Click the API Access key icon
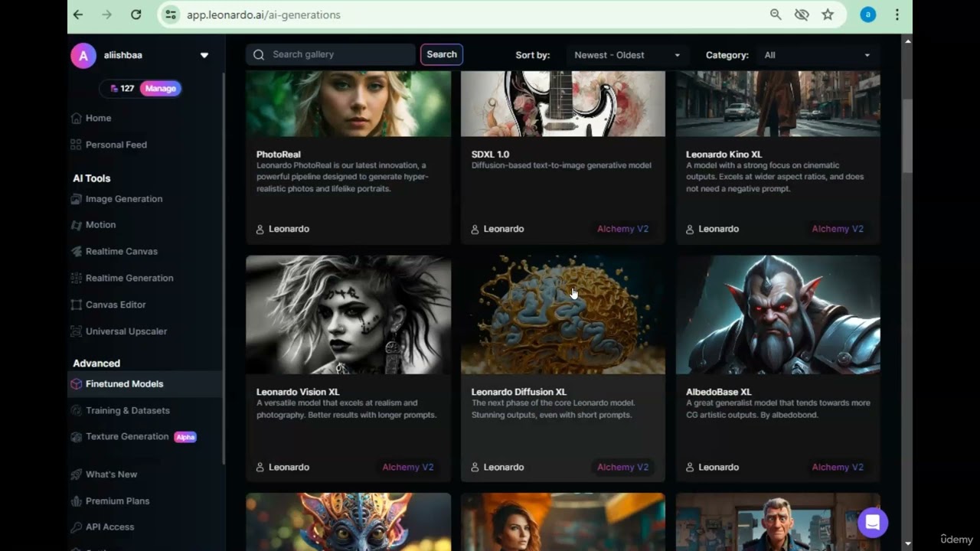Screen dimensions: 980x551 click(x=76, y=527)
